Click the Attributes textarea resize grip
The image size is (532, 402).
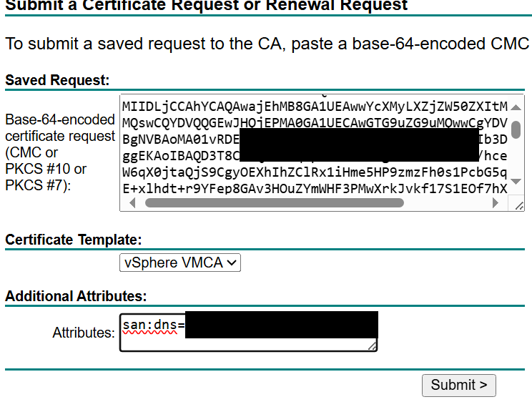373,346
